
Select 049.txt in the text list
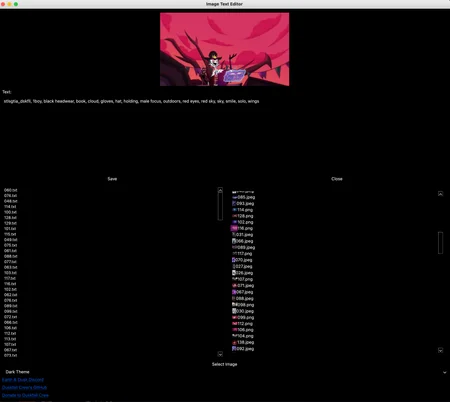point(11,240)
